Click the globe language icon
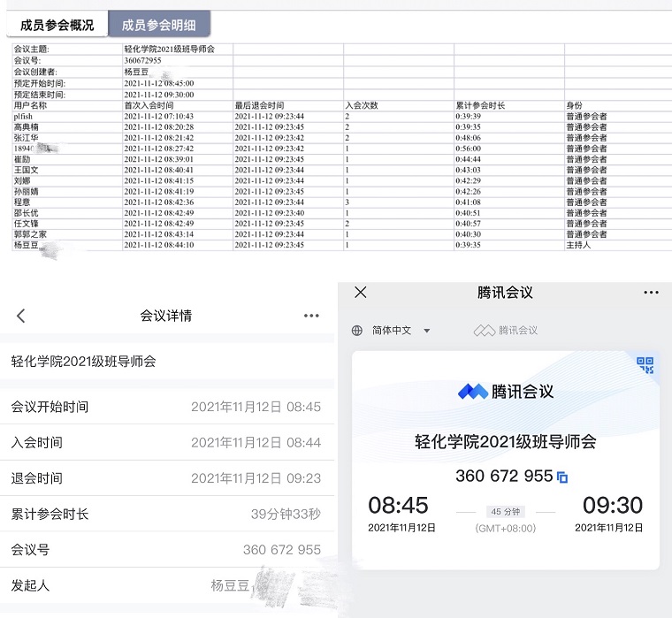The height and width of the screenshot is (618, 672). pos(357,331)
